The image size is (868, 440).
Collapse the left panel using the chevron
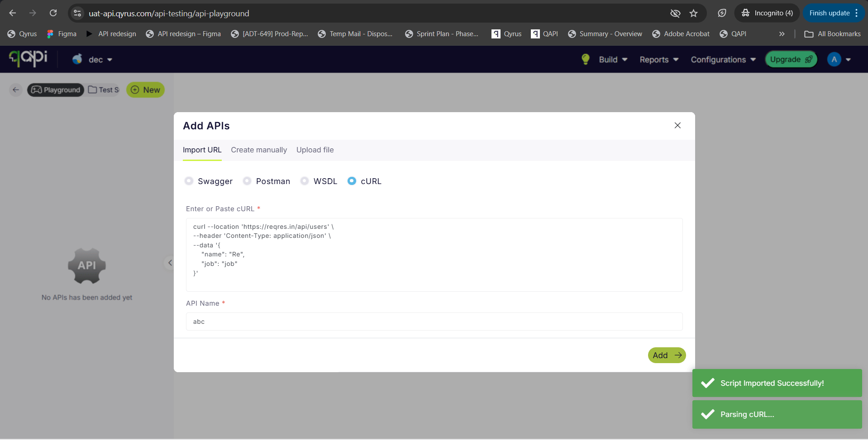[170, 263]
